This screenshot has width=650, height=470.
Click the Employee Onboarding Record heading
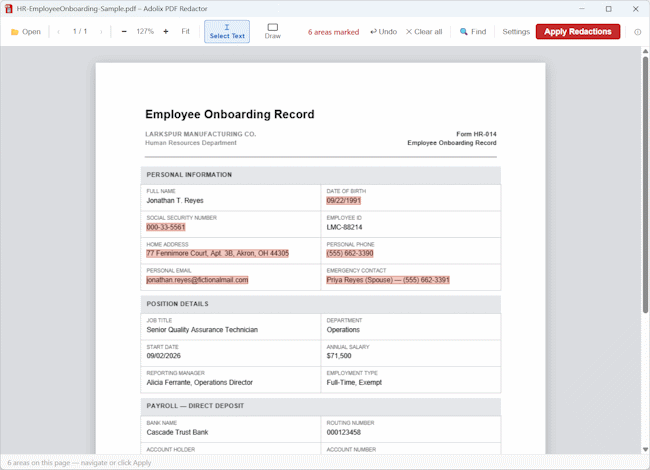230,114
